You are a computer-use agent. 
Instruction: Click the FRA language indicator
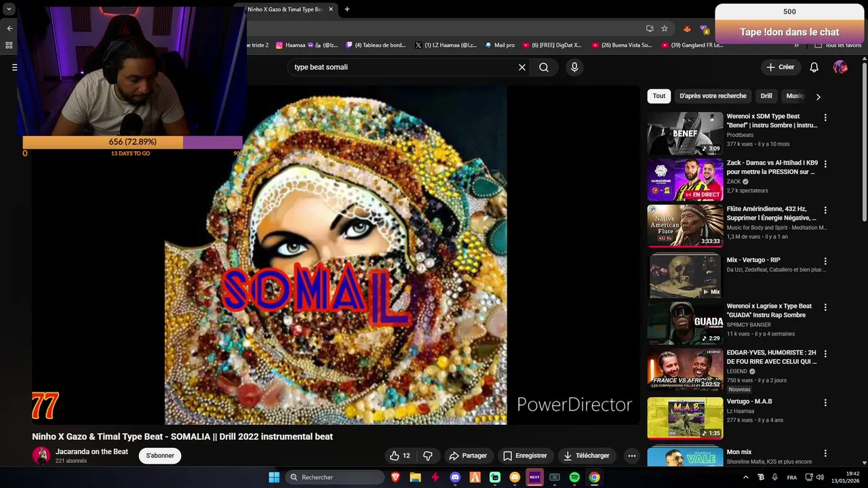pyautogui.click(x=791, y=477)
